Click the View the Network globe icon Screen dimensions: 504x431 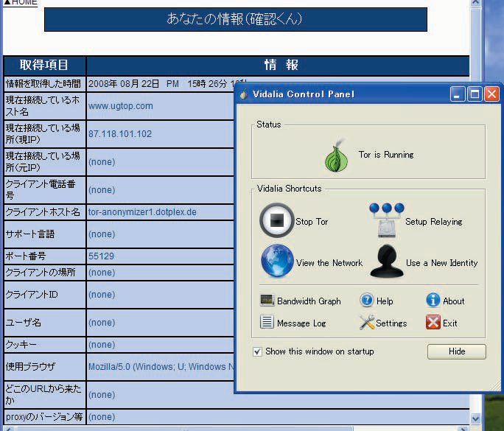(x=277, y=261)
